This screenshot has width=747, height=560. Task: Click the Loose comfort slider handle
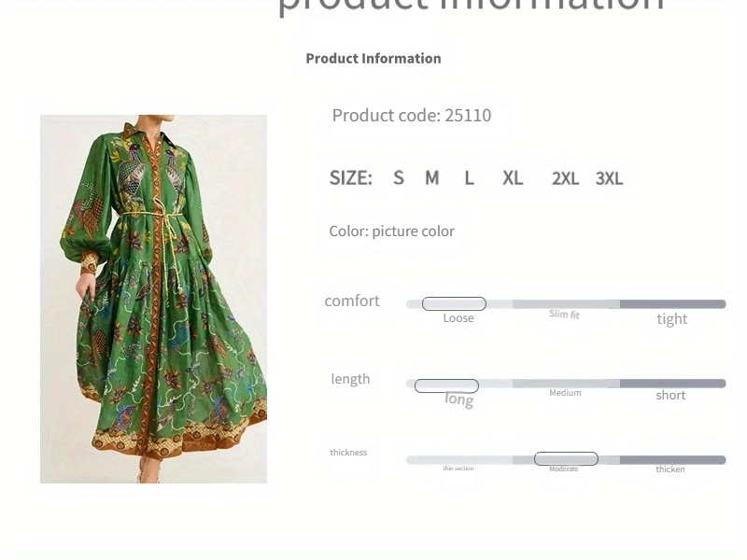(454, 304)
